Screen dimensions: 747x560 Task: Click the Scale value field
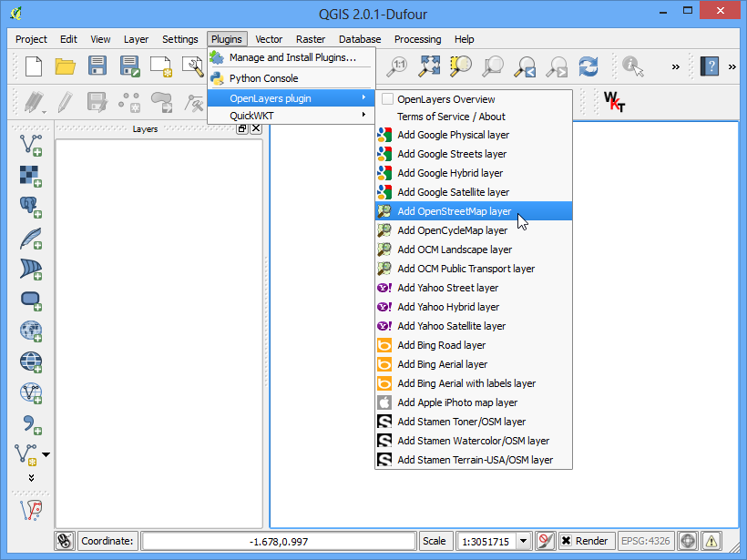click(486, 542)
